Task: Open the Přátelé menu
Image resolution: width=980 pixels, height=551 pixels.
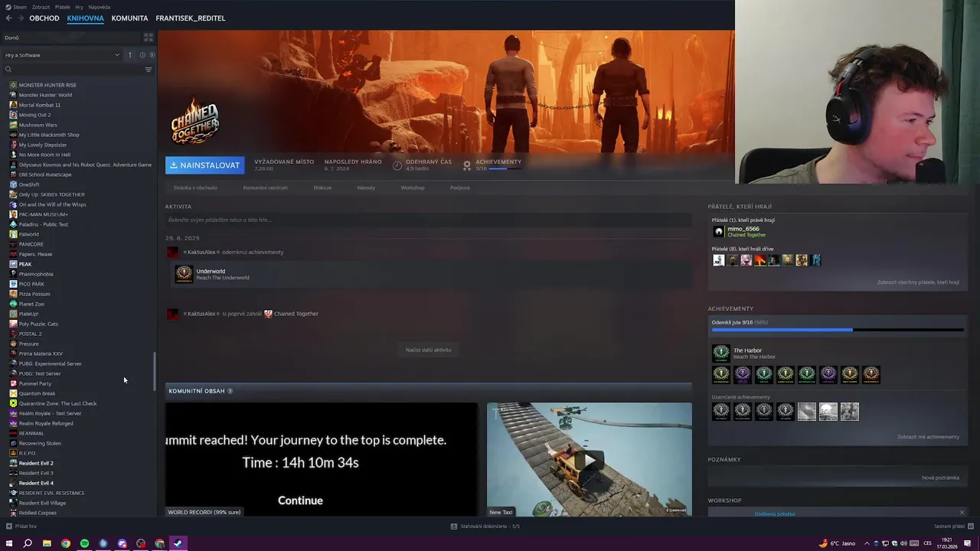Action: (x=62, y=7)
